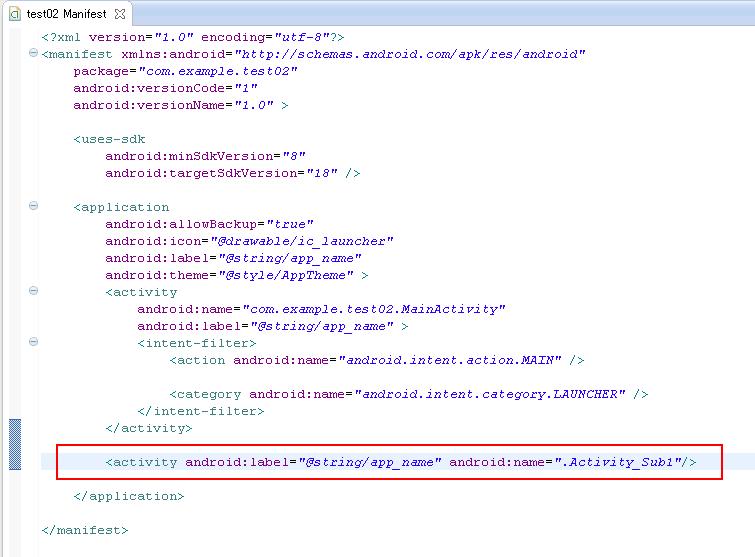The height and width of the screenshot is (557, 755).
Task: Click the first <activity opening tag
Action: click(142, 292)
